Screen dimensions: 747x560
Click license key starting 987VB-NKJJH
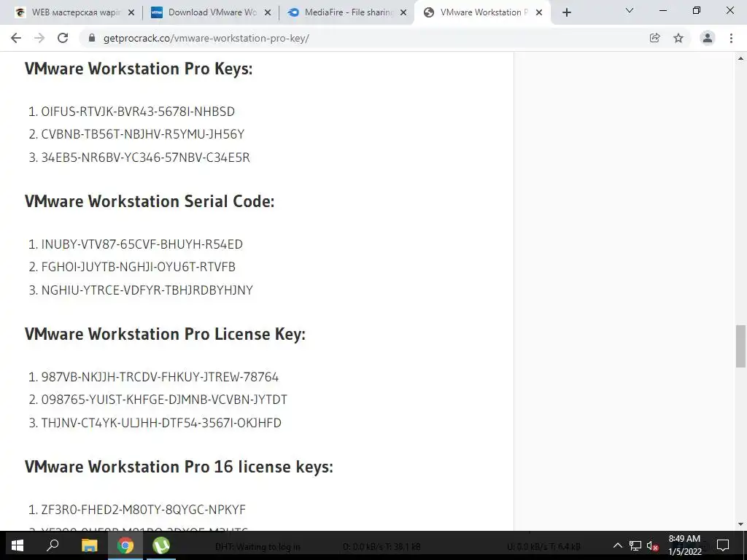160,377
